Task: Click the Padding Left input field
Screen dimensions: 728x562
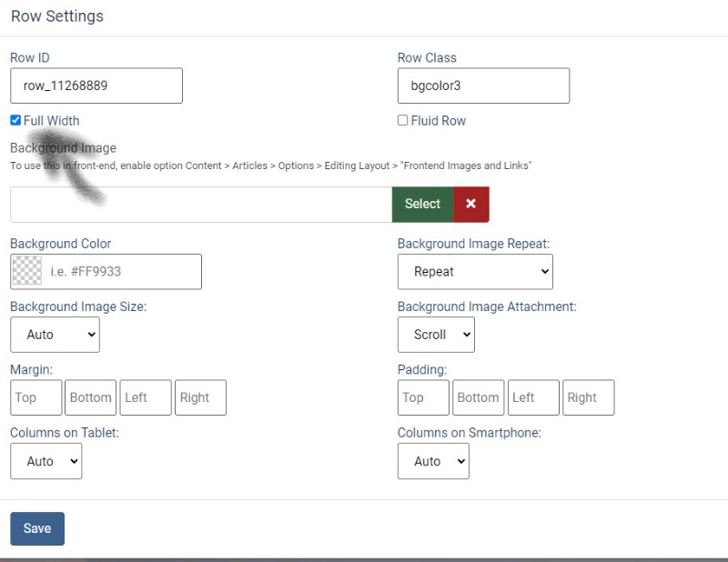Action: click(533, 397)
